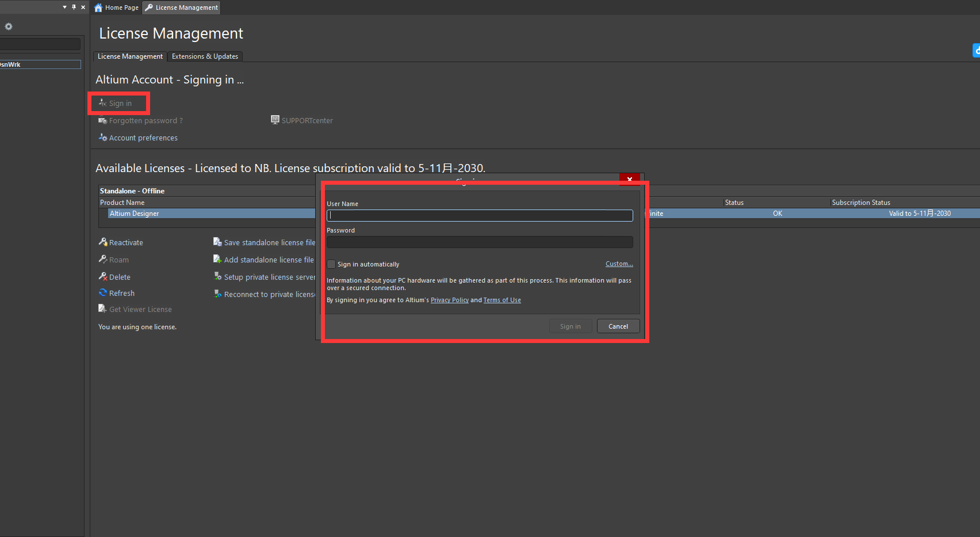The height and width of the screenshot is (537, 980).
Task: Click the Get Viewer License icon
Action: coord(102,309)
